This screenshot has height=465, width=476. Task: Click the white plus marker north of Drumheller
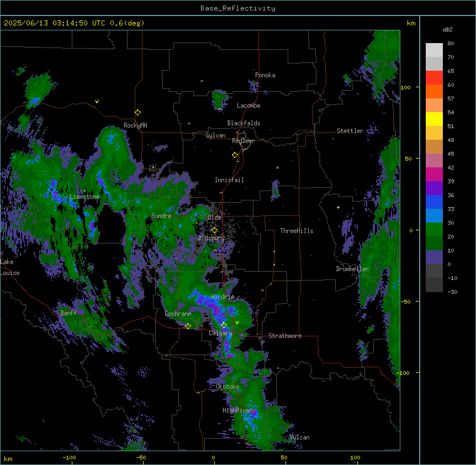(338, 207)
